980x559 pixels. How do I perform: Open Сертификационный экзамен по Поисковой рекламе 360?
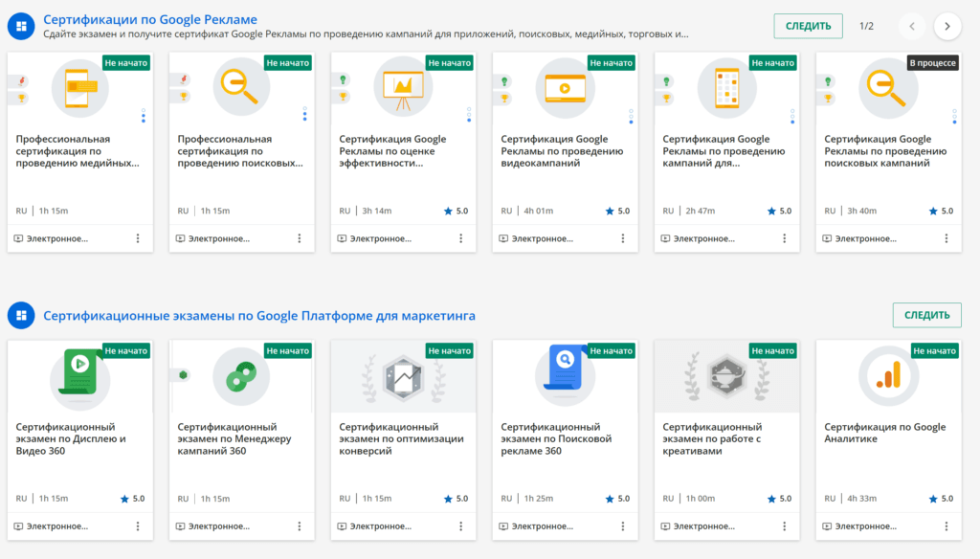[x=556, y=439]
